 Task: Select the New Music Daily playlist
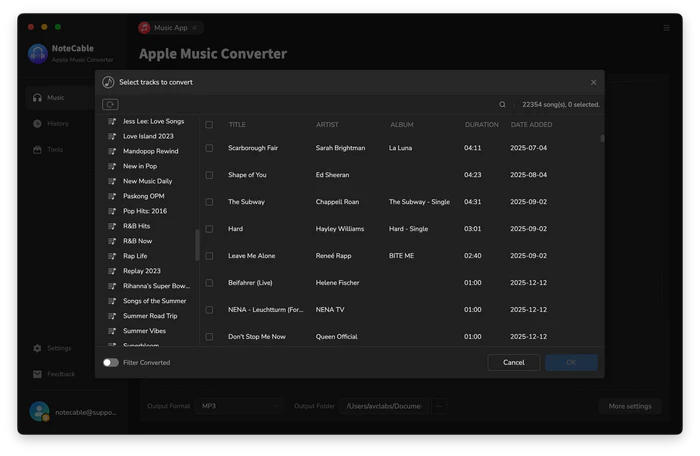tap(150, 181)
